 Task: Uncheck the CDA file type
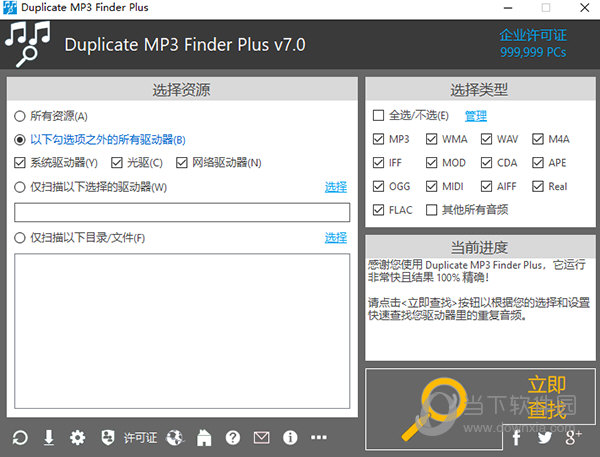(486, 163)
